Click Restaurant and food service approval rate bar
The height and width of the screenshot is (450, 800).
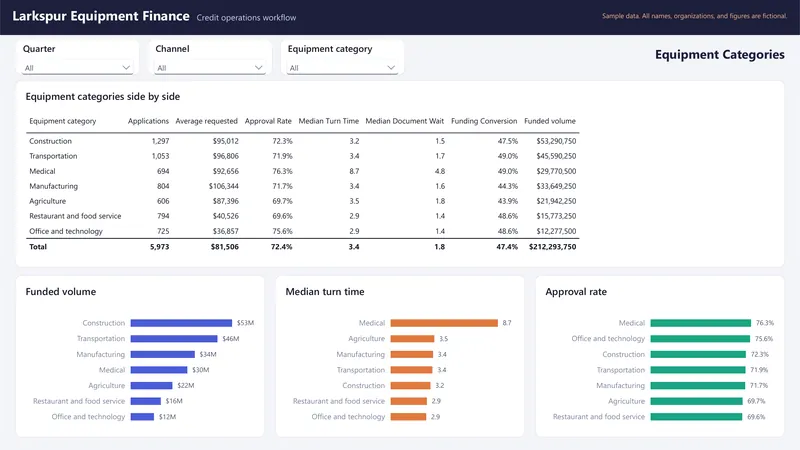pos(696,417)
